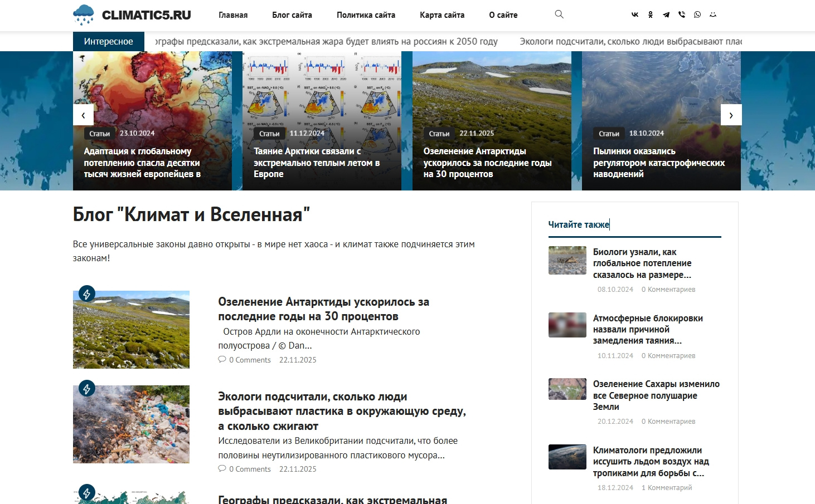Open 0 Комментариев next to 10.11.2024
Image resolution: width=815 pixels, height=504 pixels.
pyautogui.click(x=668, y=356)
